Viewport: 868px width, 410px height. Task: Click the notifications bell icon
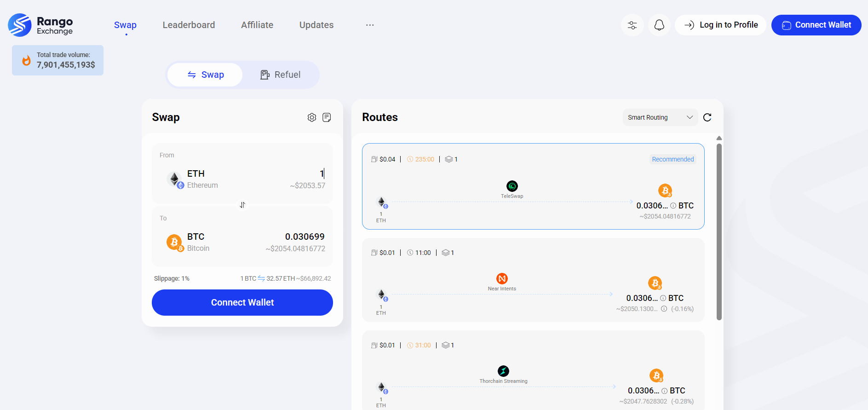click(x=659, y=25)
